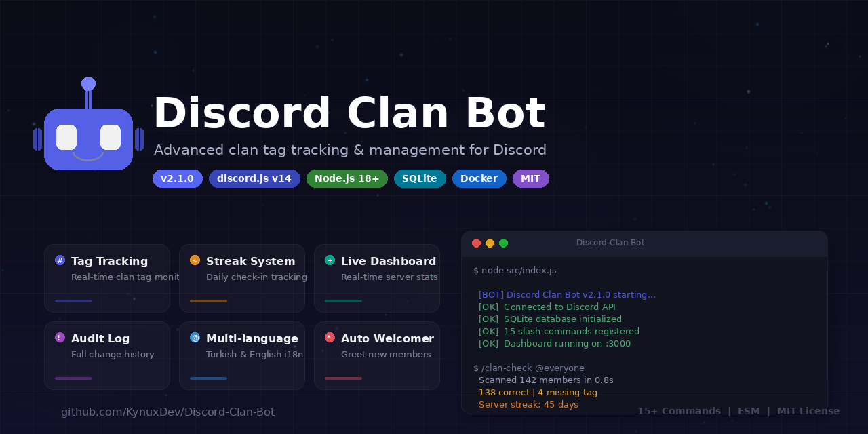Select the Node.js 18+ badge
The image size is (868, 434).
tap(347, 178)
